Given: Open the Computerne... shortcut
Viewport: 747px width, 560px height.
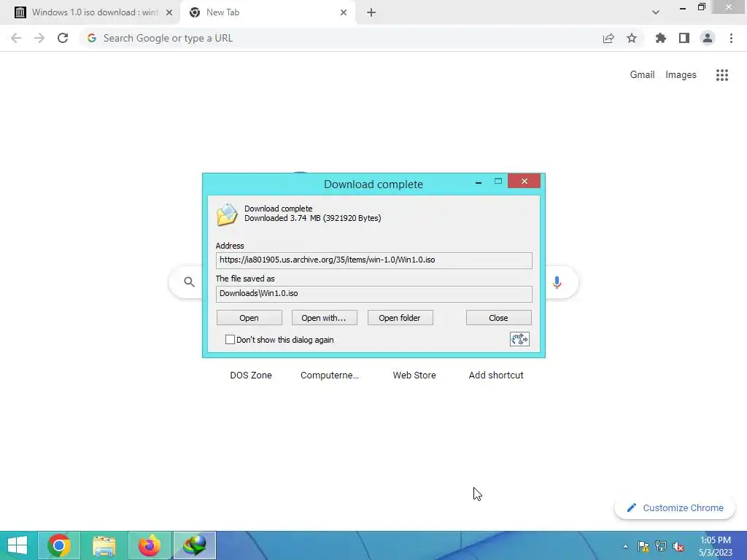Looking at the screenshot, I should [330, 376].
